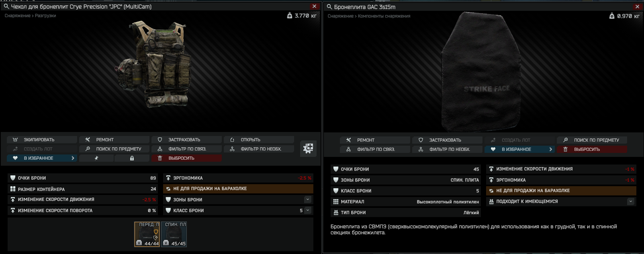Select the ИЗМЕНЕНИЕ СКОРОСТИ ПОВОРОТА 0 % row
This screenshot has height=254, width=644.
tap(82, 210)
